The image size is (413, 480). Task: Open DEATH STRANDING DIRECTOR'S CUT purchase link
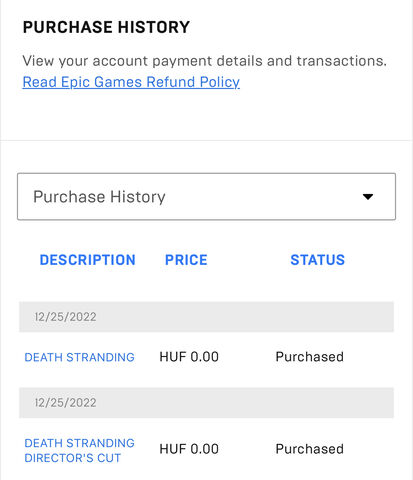click(x=80, y=450)
